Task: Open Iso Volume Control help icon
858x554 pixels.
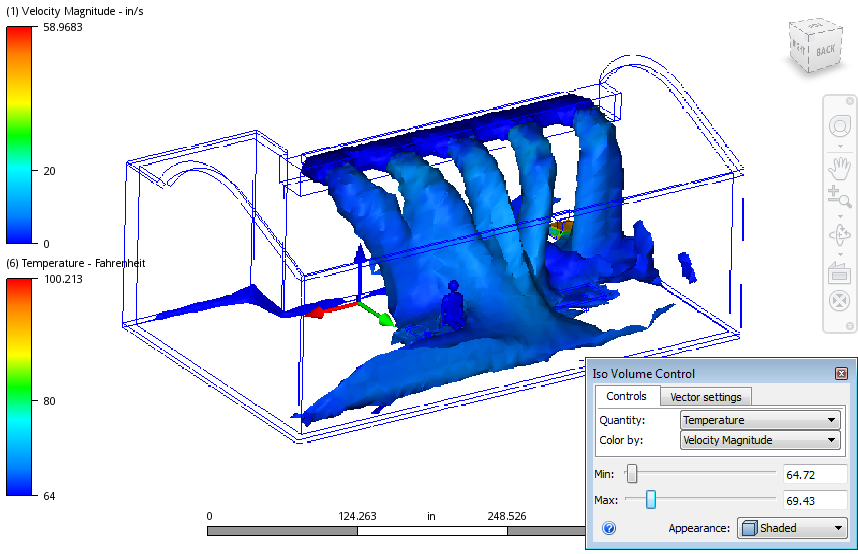Action: (609, 528)
